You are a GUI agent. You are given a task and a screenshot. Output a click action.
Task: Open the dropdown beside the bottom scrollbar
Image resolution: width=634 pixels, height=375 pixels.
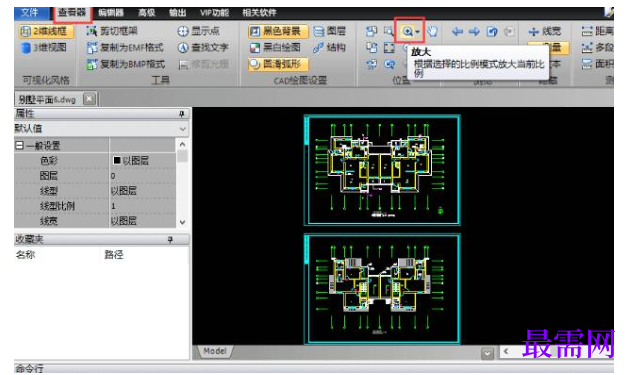pos(487,354)
